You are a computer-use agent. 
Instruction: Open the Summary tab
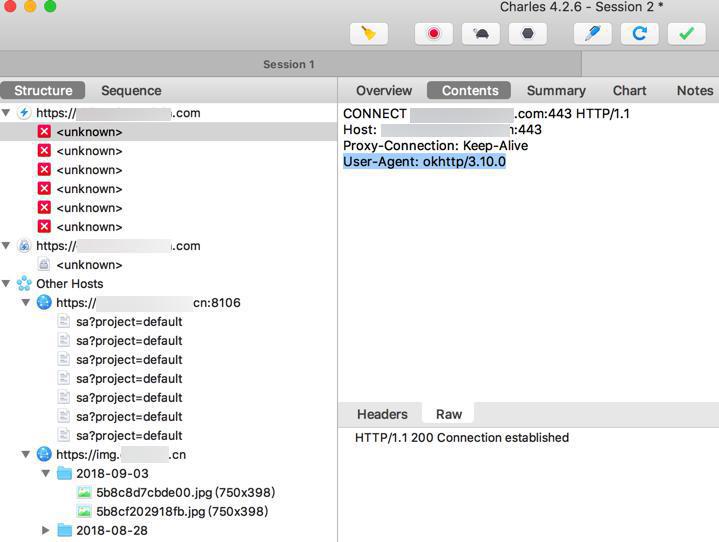point(556,90)
